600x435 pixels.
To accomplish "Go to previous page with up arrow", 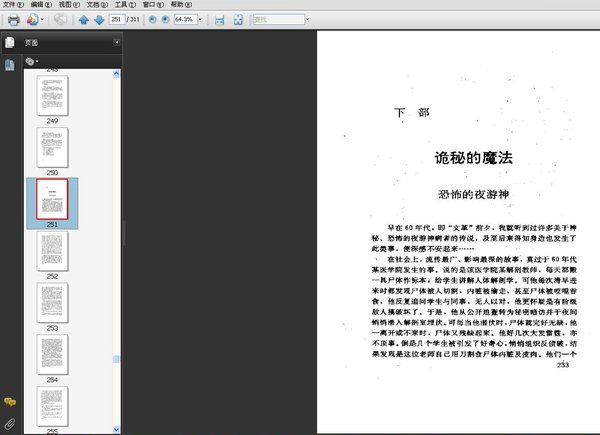I will (84, 19).
